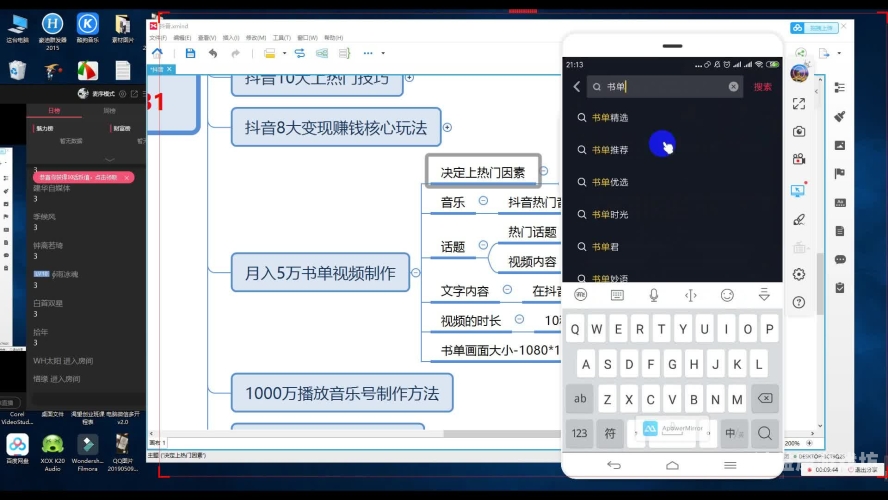Screen dimensions: 888x500
Task: Click the Redo arrow in XMind toolbar
Action: [236, 53]
